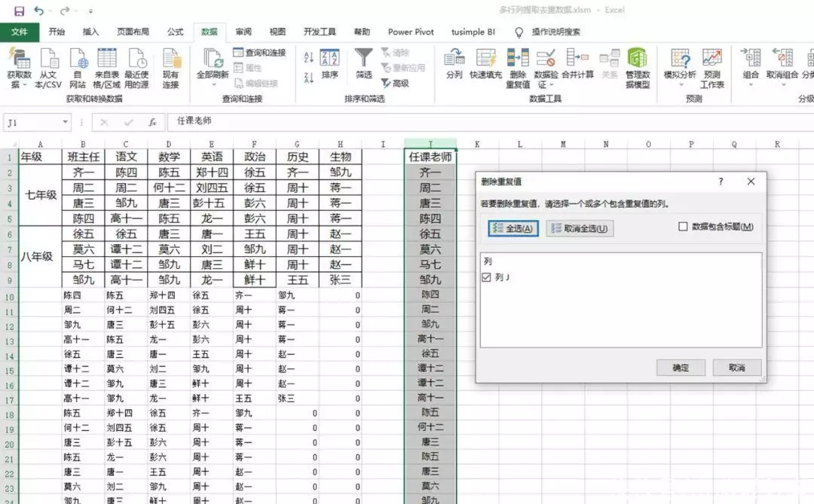Switch to the Developer (开发工具) tab
This screenshot has height=504, width=814.
320,32
